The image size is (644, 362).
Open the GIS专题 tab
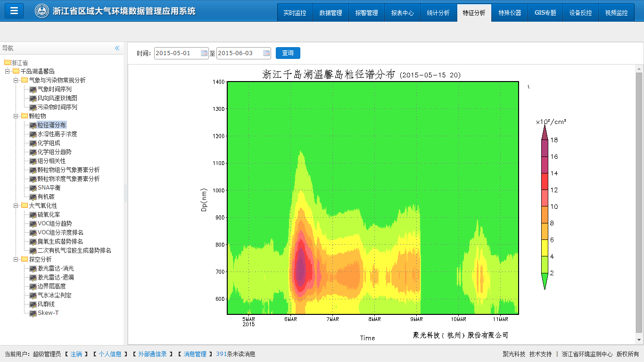coord(545,13)
